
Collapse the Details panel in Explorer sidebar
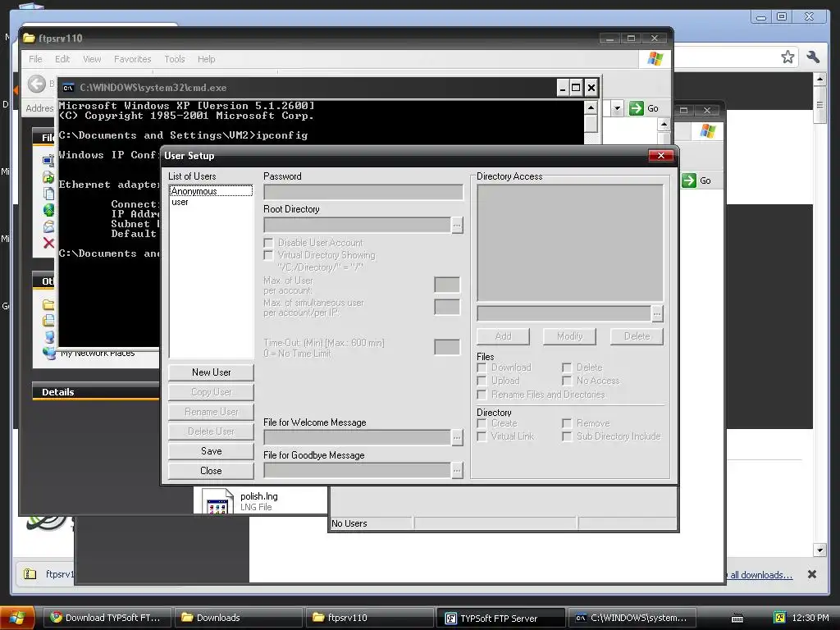[95, 391]
